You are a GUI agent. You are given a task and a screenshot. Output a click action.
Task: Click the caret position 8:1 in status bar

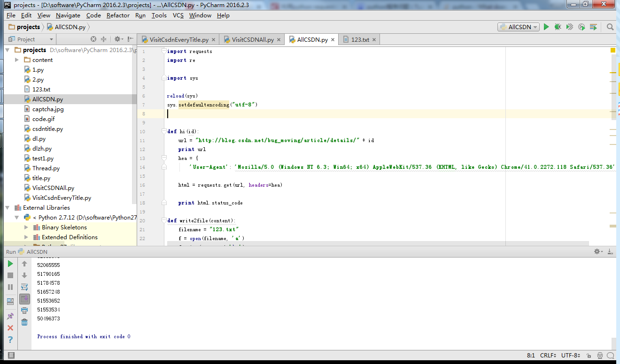pyautogui.click(x=531, y=356)
